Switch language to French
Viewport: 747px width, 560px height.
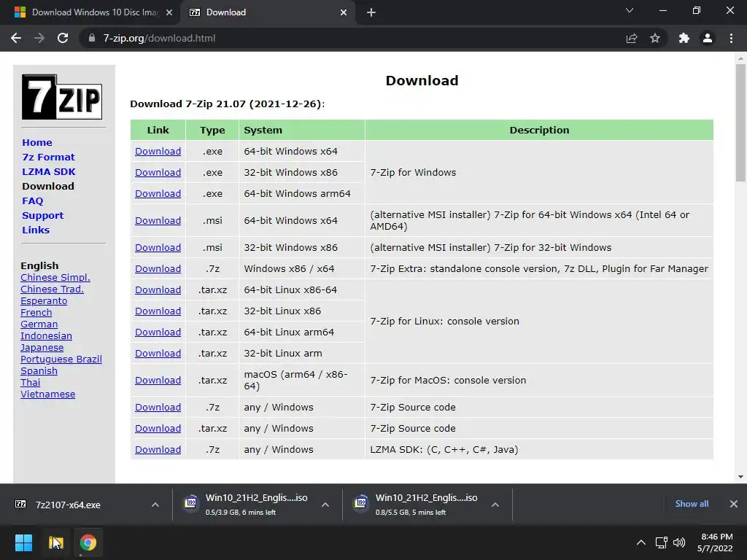click(36, 313)
